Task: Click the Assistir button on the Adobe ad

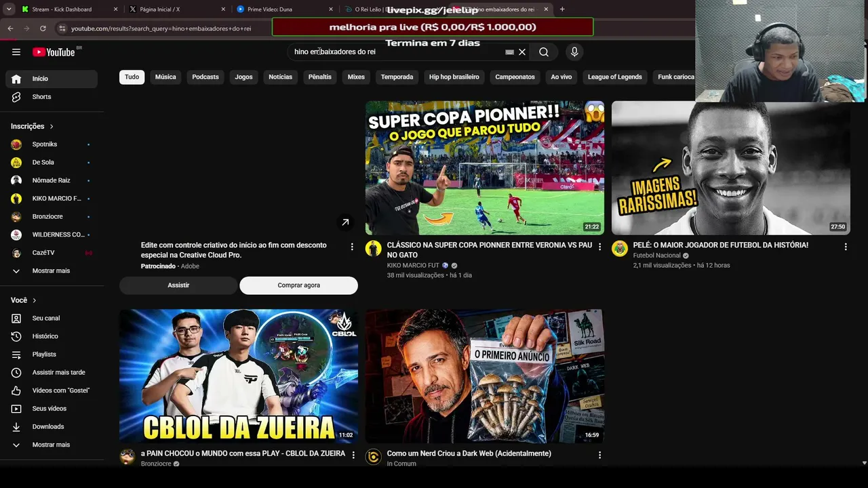Action: pos(178,285)
